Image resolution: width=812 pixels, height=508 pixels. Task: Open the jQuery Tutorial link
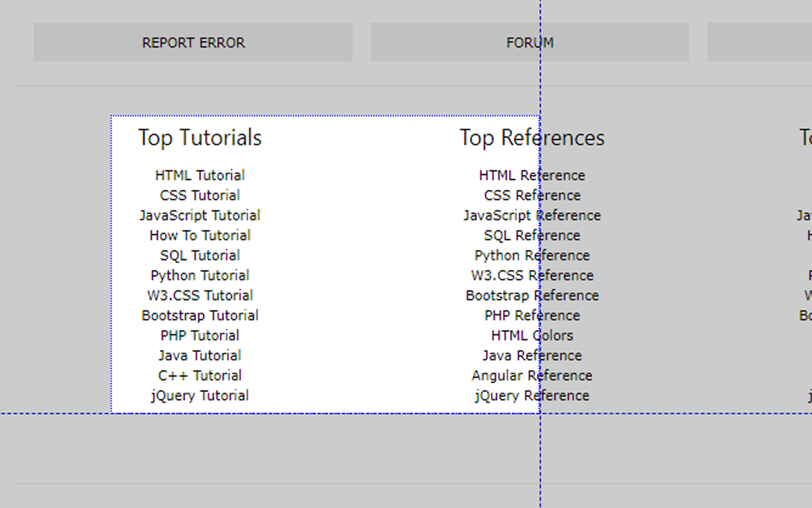click(200, 396)
